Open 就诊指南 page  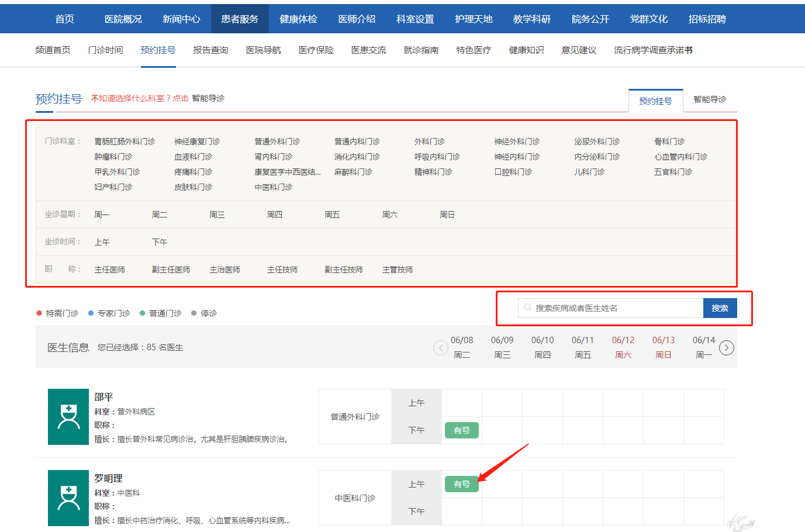pyautogui.click(x=421, y=50)
